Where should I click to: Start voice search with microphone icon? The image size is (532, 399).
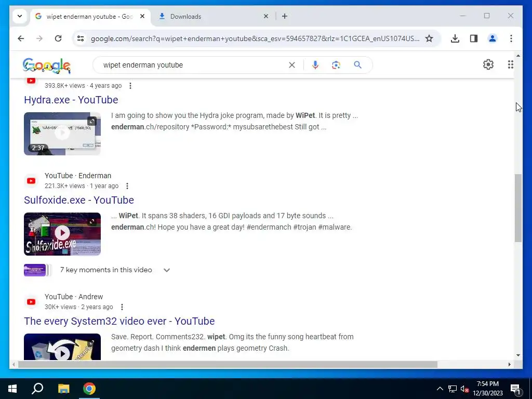pos(315,65)
